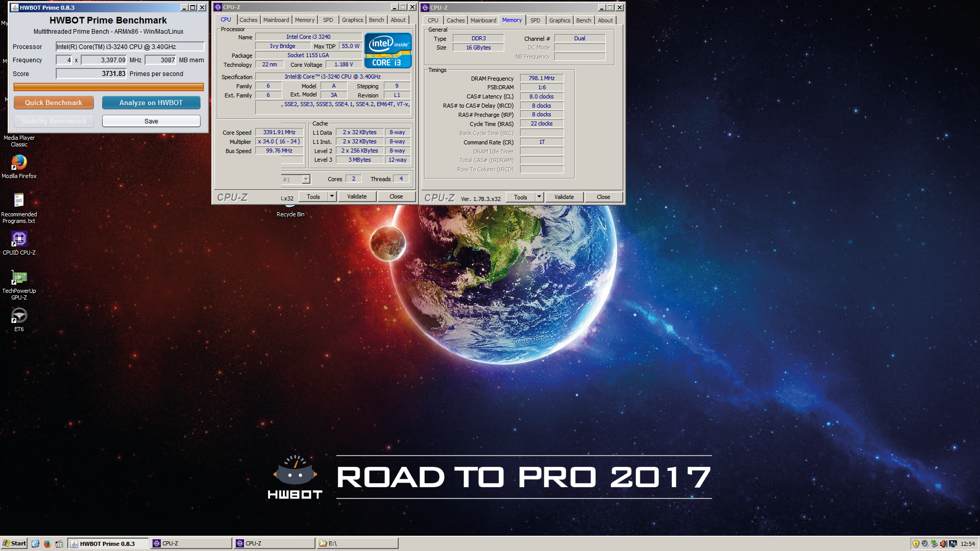Click the Score value field
This screenshot has height=551, width=980.
[91, 73]
